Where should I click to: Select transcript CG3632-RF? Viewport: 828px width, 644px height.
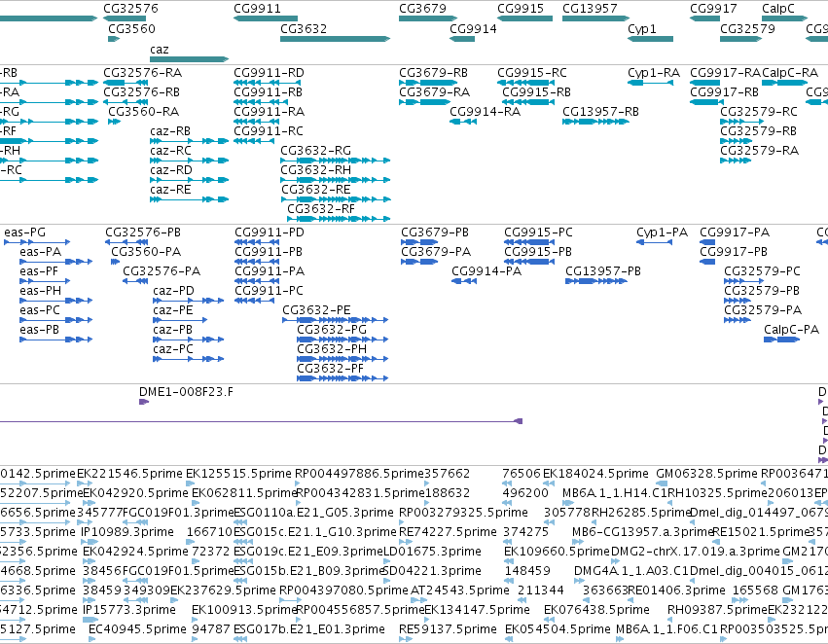339,219
